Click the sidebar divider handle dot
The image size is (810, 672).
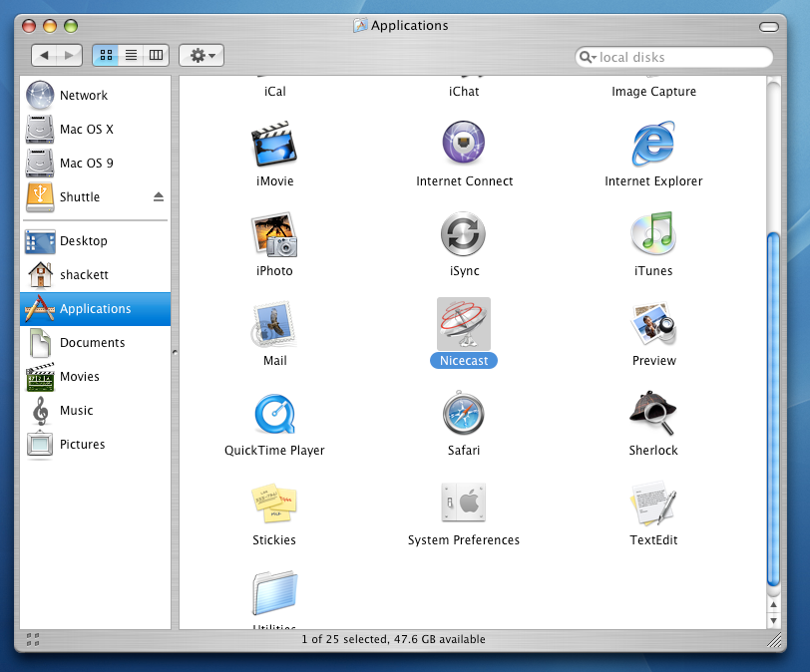pyautogui.click(x=175, y=353)
